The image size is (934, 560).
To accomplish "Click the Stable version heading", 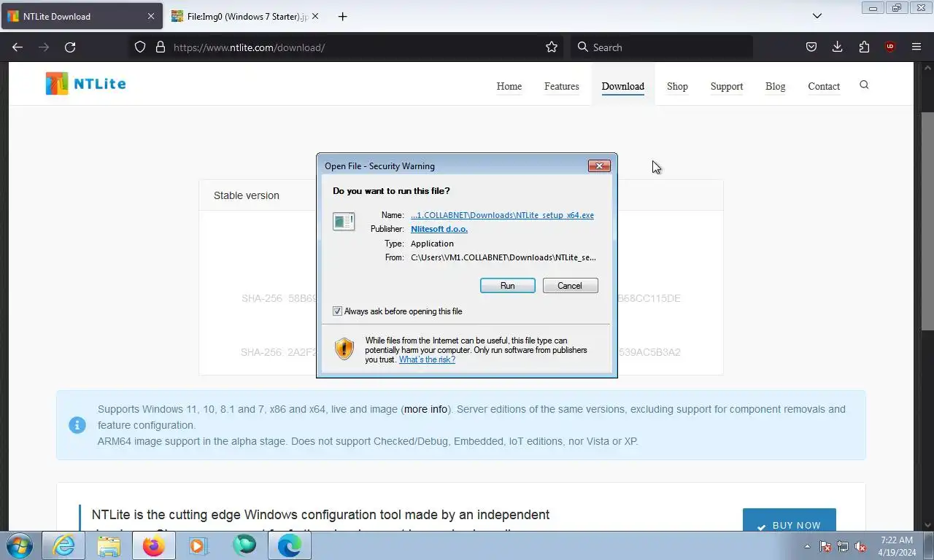I will (247, 195).
